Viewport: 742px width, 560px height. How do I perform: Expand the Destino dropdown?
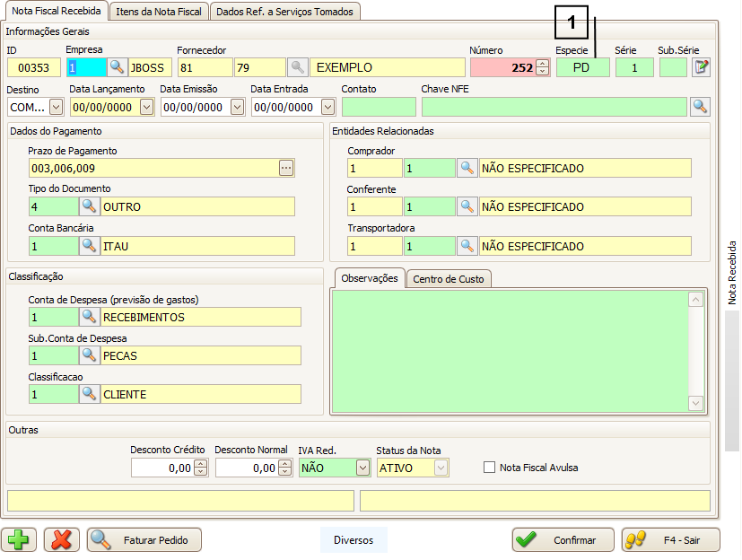click(x=56, y=107)
